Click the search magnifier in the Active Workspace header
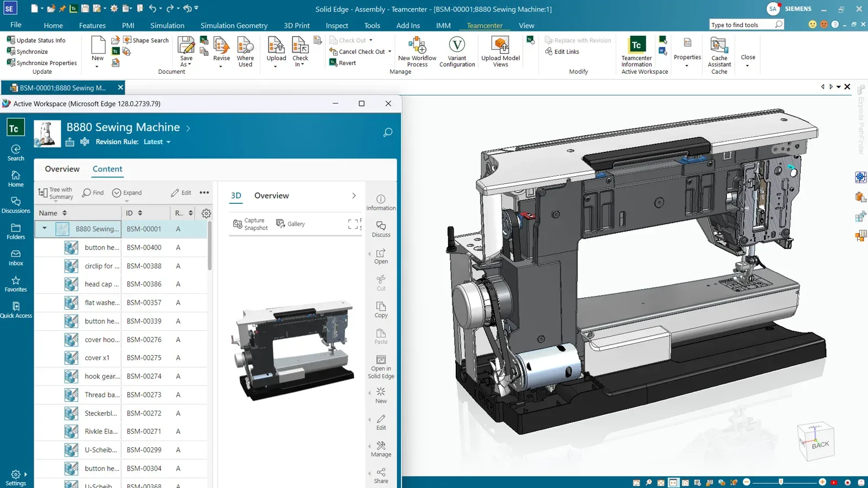The image size is (868, 488). [388, 132]
